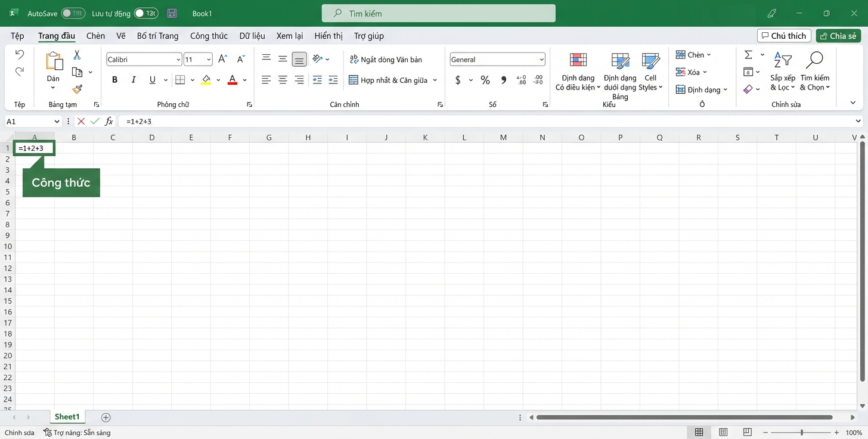This screenshot has height=439, width=868.
Task: Undo the last action
Action: click(20, 55)
